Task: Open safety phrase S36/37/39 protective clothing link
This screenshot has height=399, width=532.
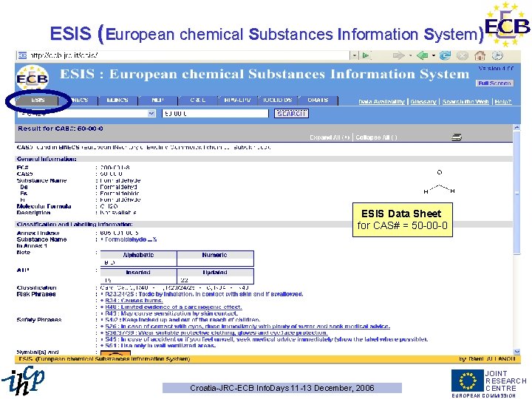Action: 216,332
